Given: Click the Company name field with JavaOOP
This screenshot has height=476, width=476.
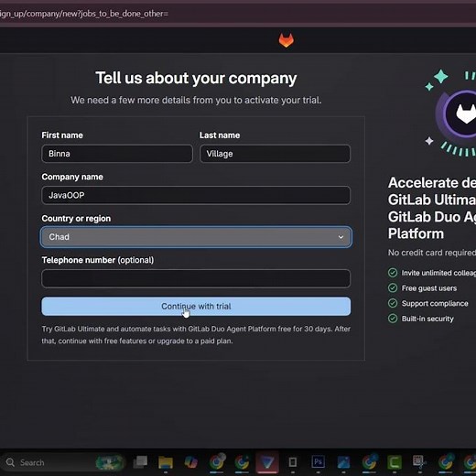Looking at the screenshot, I should 196,195.
